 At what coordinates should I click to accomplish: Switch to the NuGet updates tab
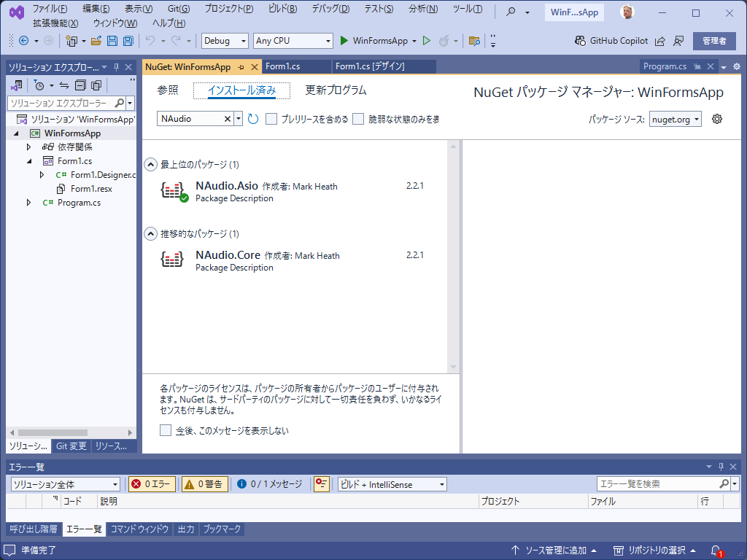pyautogui.click(x=336, y=90)
